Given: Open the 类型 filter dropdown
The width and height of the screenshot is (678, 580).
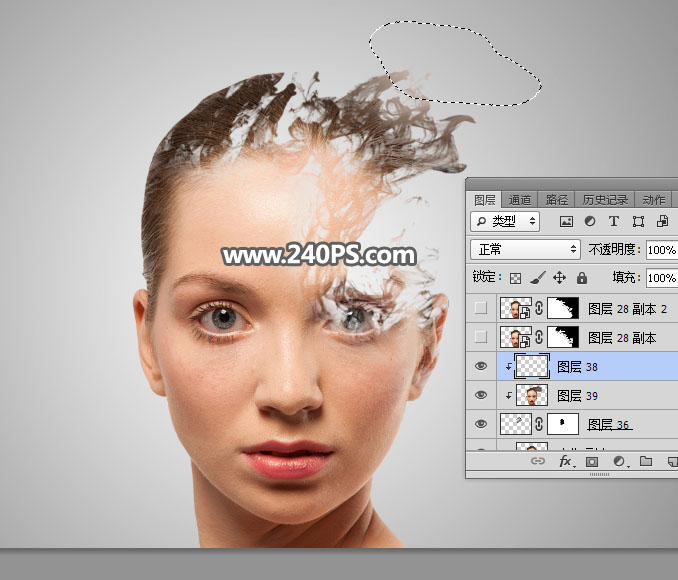Looking at the screenshot, I should click(505, 221).
